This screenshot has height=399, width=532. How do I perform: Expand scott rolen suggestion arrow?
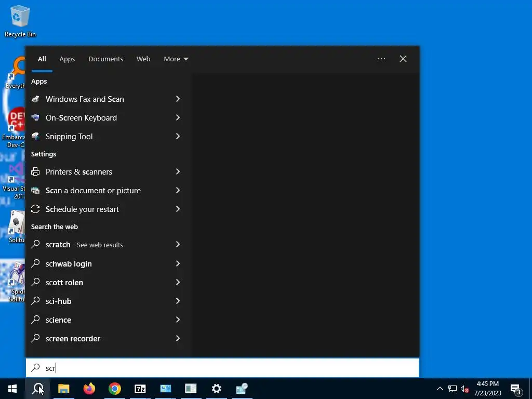178,282
